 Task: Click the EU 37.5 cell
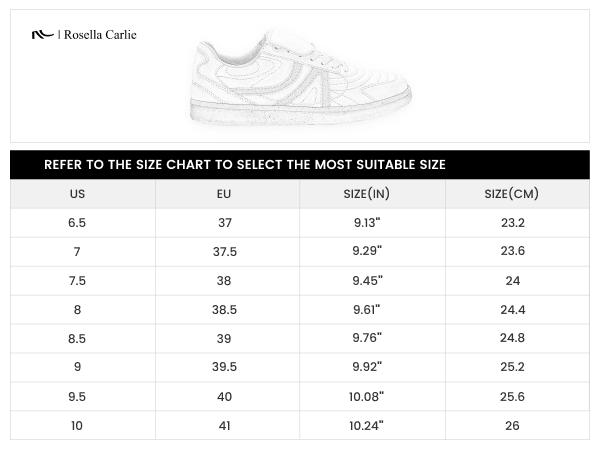(224, 251)
